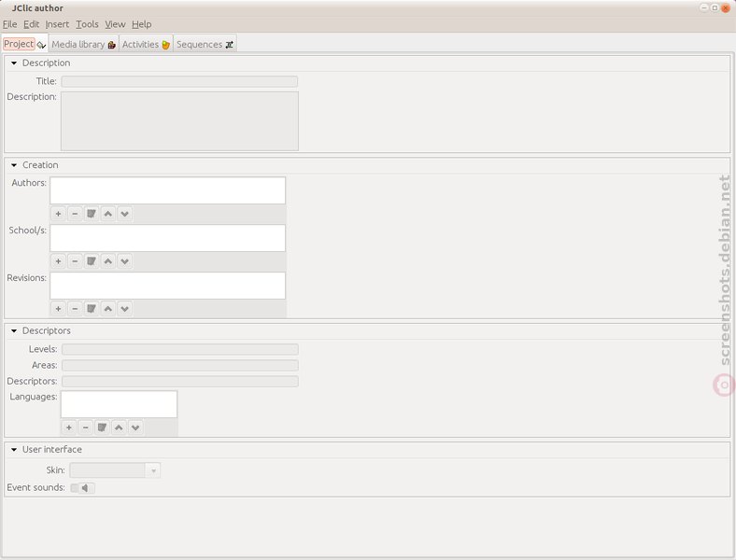Move language entry up
The width and height of the screenshot is (736, 560).
coord(119,427)
